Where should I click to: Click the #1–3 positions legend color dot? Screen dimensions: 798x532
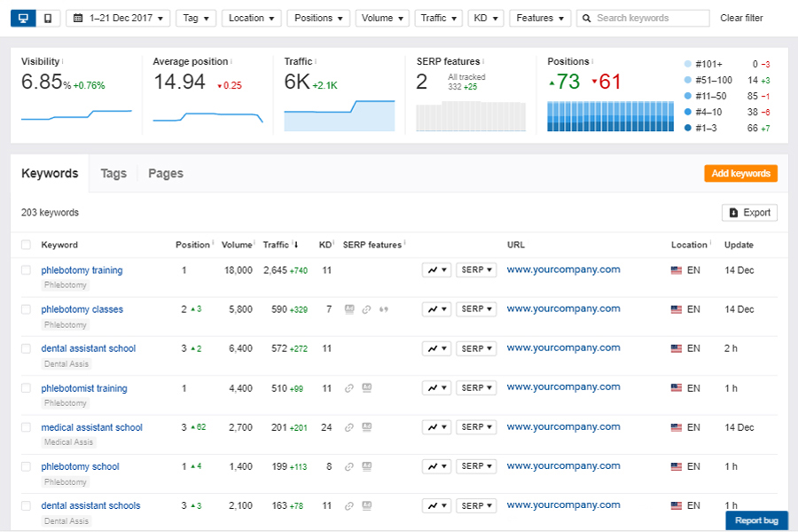point(688,129)
